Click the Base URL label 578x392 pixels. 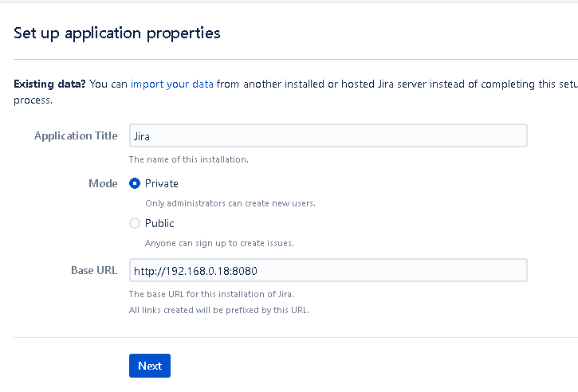tap(94, 270)
